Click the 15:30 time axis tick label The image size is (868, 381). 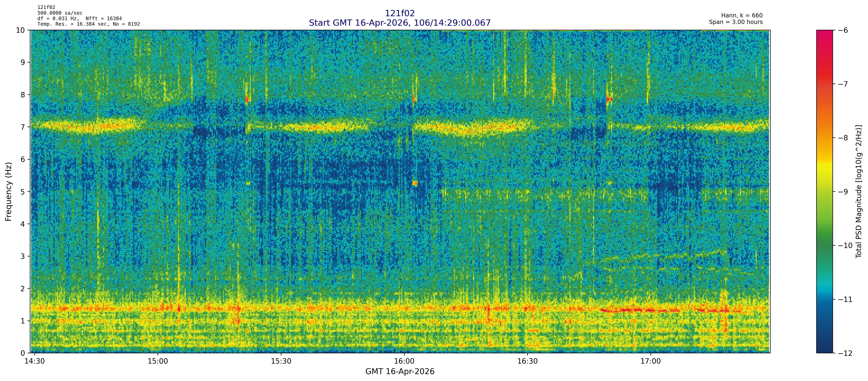point(281,362)
